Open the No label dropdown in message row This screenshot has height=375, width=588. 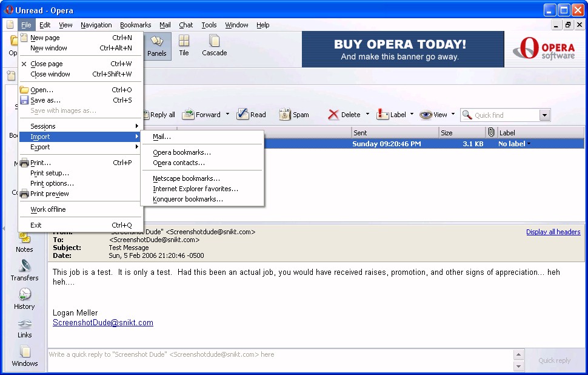coord(529,144)
